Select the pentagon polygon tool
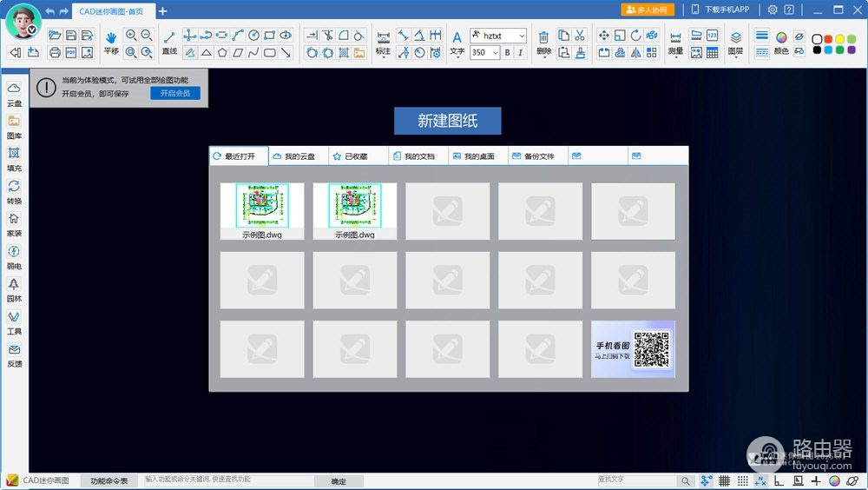This screenshot has width=868, height=490. (222, 53)
